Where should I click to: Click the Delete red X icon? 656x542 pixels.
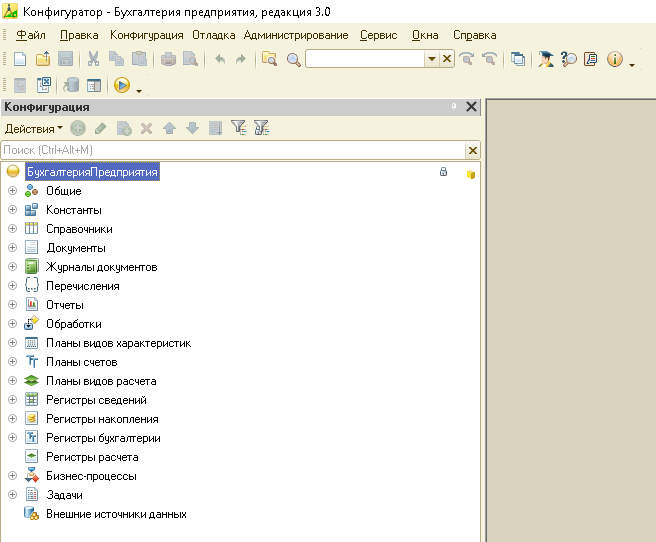[146, 128]
